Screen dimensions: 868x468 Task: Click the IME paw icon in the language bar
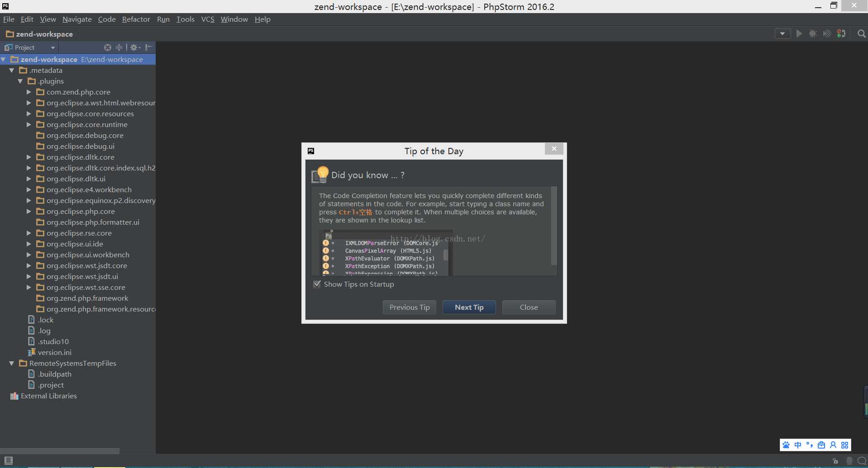coord(786,445)
